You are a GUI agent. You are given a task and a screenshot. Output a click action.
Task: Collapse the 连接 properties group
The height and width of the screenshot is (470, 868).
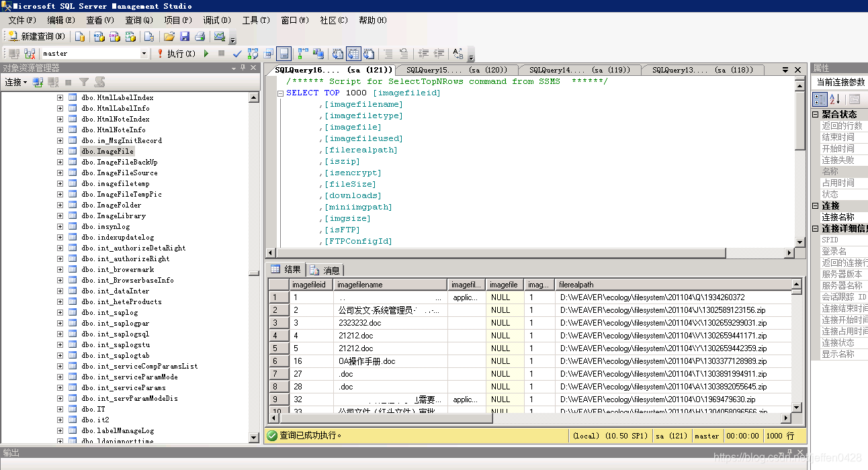816,206
